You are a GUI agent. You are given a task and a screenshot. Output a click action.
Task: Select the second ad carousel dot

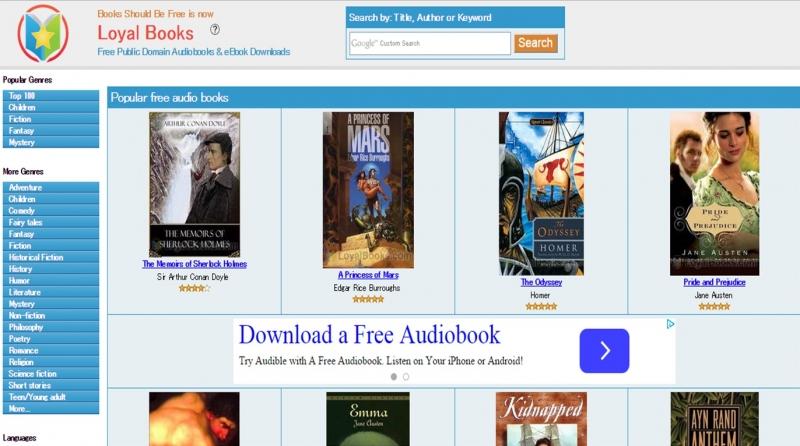pyautogui.click(x=406, y=377)
